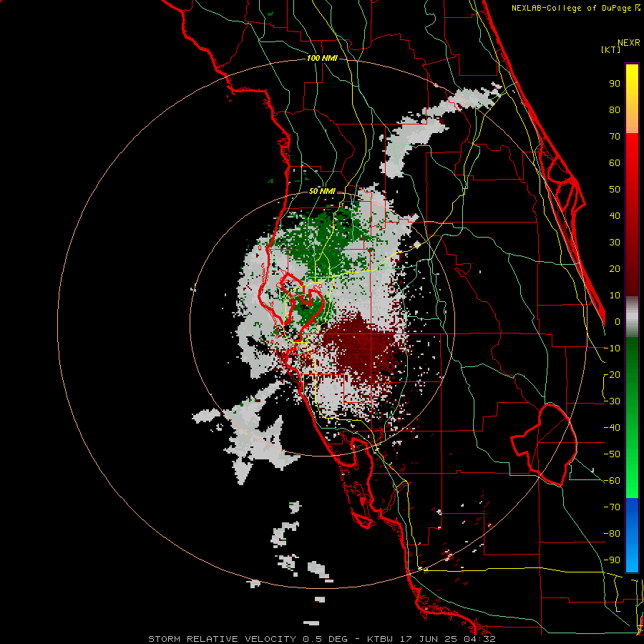Viewport: 644px width, 644px height.
Task: Pick the 60 value on velocity scale
Action: point(615,163)
